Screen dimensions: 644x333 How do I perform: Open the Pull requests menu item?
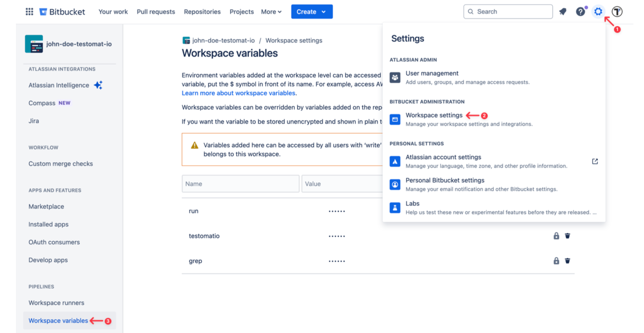[156, 12]
